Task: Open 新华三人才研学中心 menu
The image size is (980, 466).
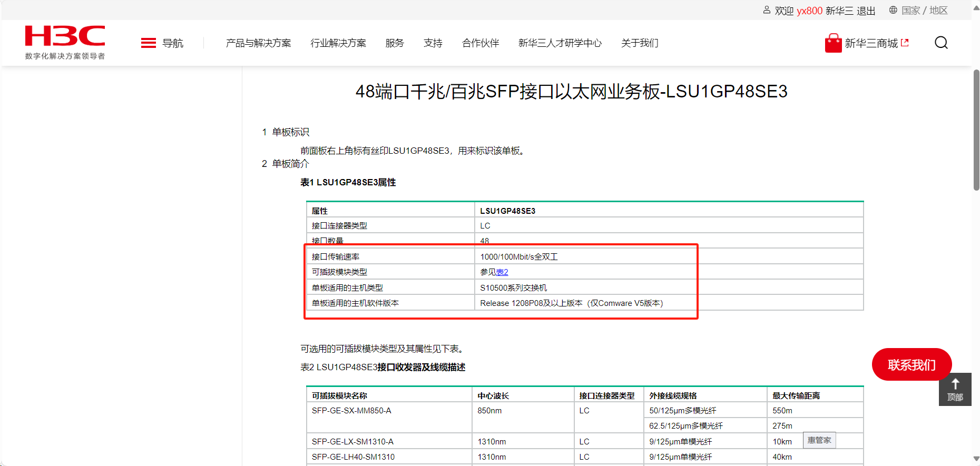Action: click(x=560, y=43)
